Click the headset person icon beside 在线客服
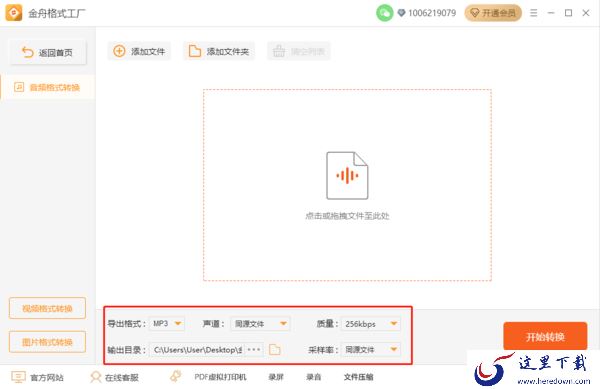The height and width of the screenshot is (389, 600). [96, 377]
